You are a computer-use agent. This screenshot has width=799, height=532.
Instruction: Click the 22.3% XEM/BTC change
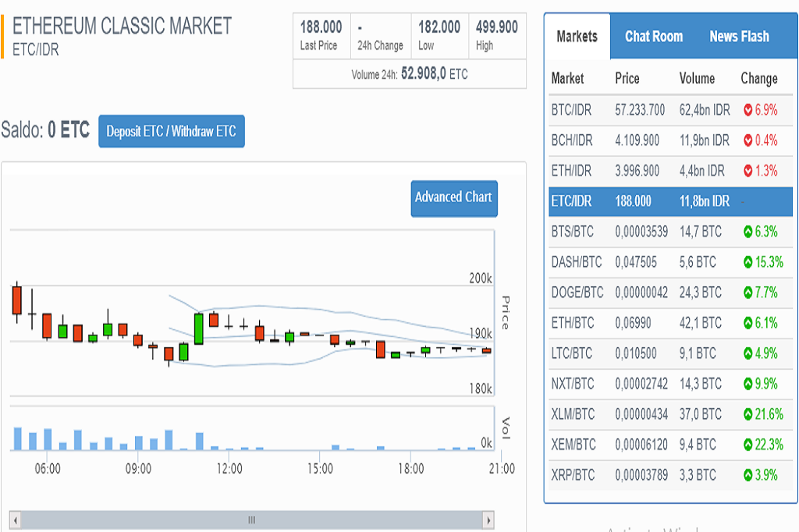pos(769,445)
